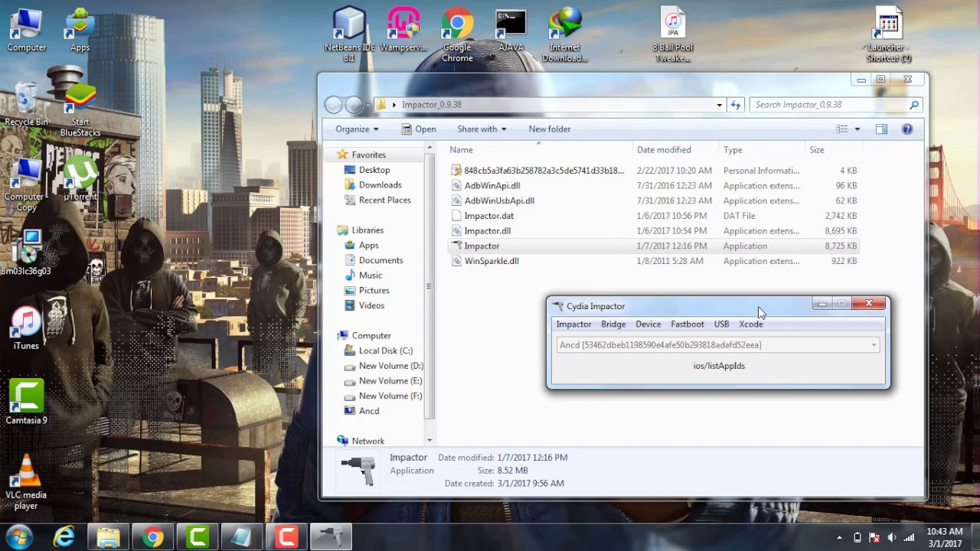The height and width of the screenshot is (551, 980).
Task: Open the Device menu in Cydia Impactor
Action: pos(648,324)
